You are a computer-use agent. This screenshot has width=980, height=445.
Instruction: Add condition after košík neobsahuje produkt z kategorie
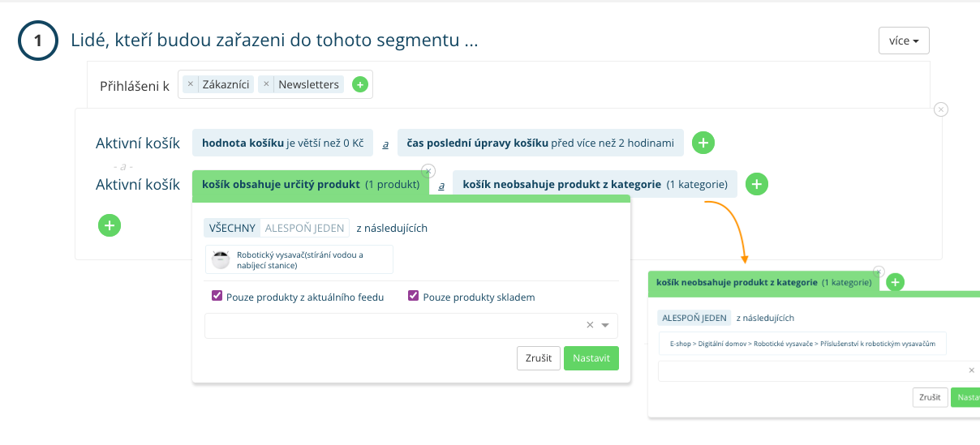coord(756,185)
